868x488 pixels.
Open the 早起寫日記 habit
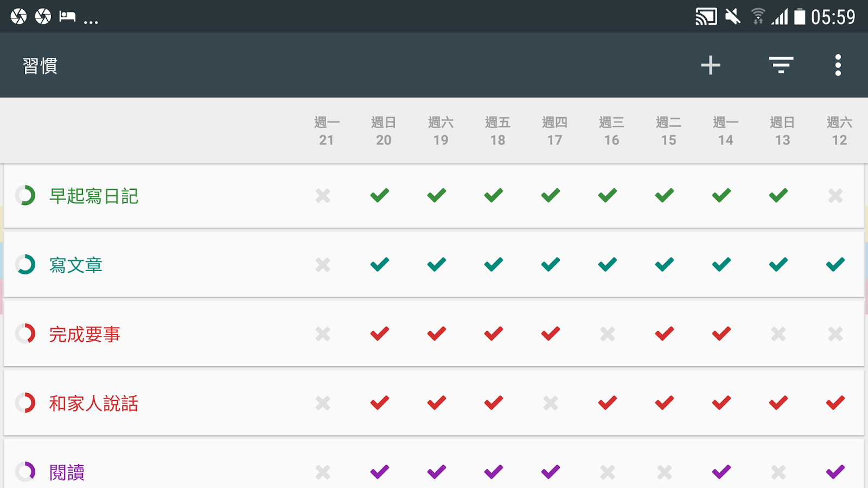point(94,196)
